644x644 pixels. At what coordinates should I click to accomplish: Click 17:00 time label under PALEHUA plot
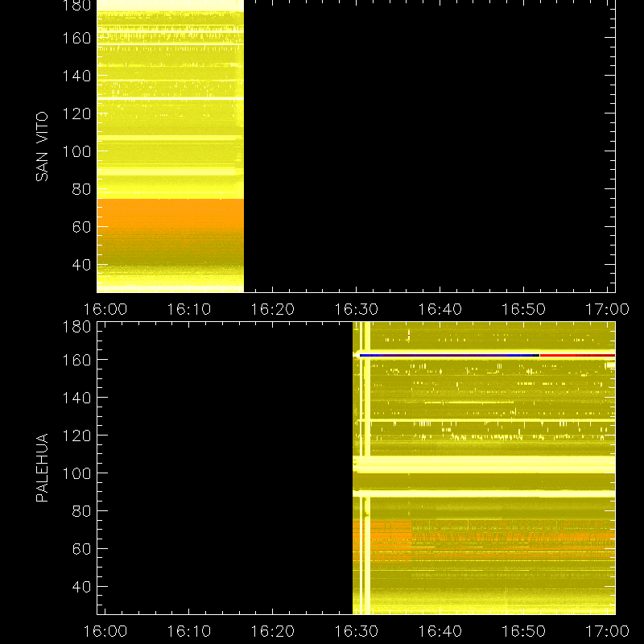pyautogui.click(x=607, y=631)
